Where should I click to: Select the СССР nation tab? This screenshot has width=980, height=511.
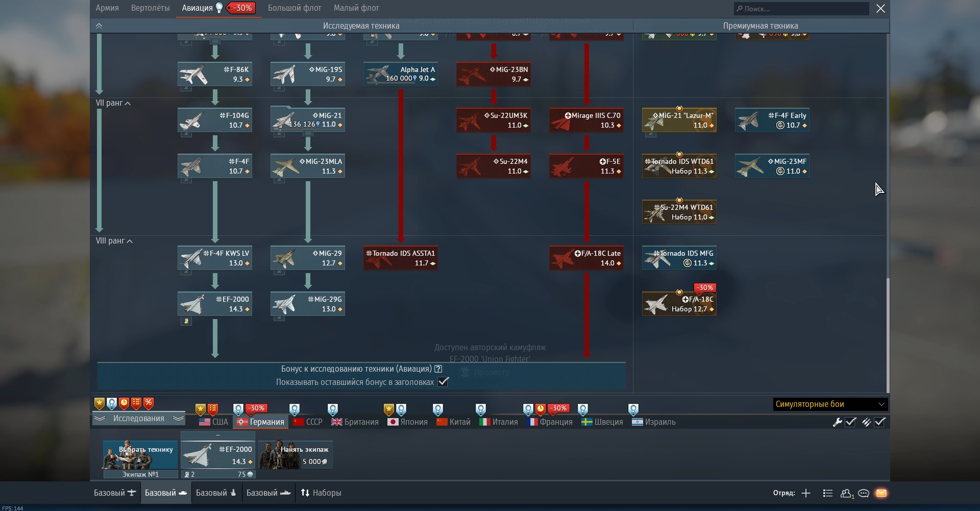coord(308,422)
